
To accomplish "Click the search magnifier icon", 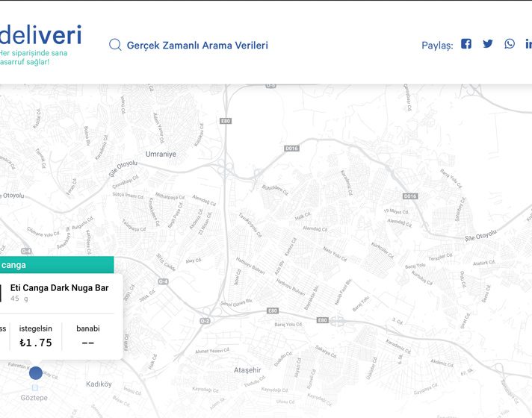I will (115, 45).
